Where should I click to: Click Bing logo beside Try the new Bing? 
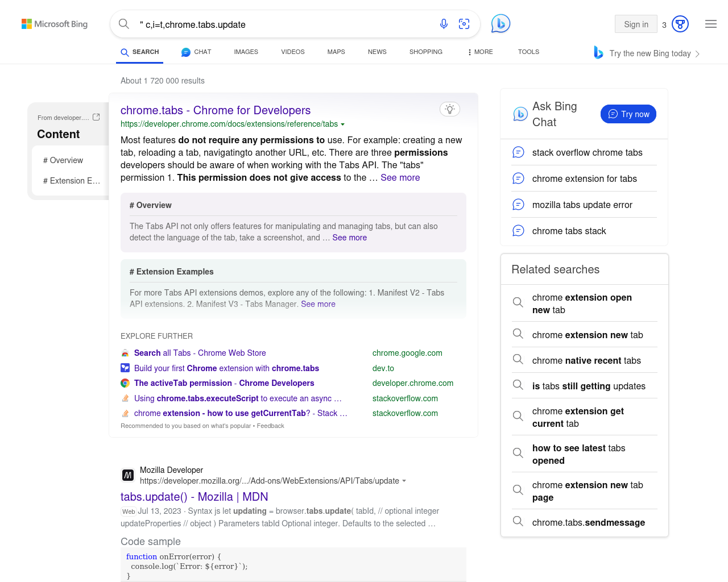tap(598, 52)
